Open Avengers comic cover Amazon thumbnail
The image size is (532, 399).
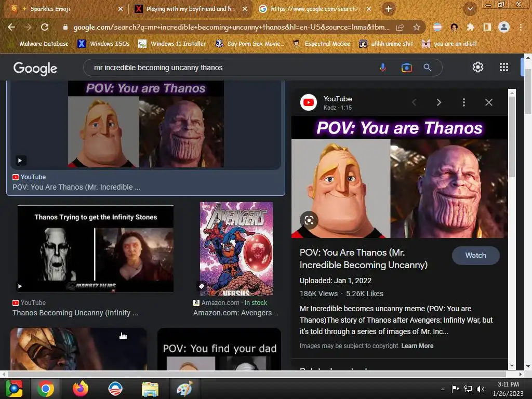pyautogui.click(x=236, y=249)
